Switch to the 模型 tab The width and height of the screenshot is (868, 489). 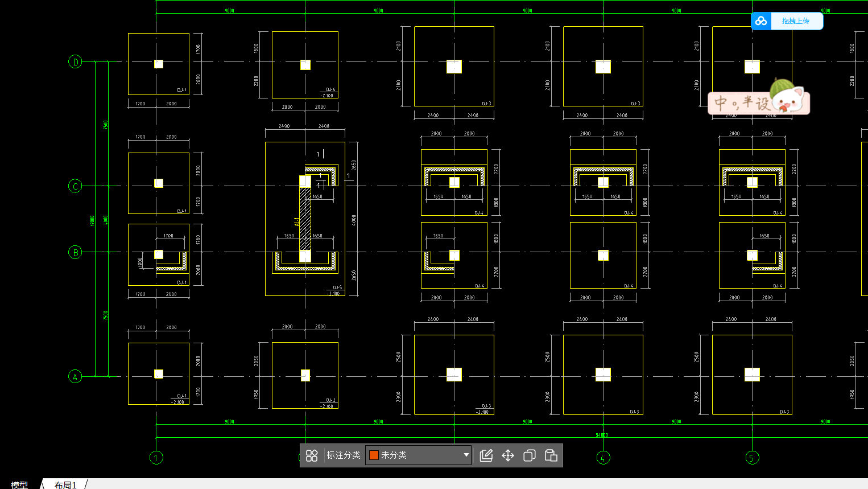point(19,484)
